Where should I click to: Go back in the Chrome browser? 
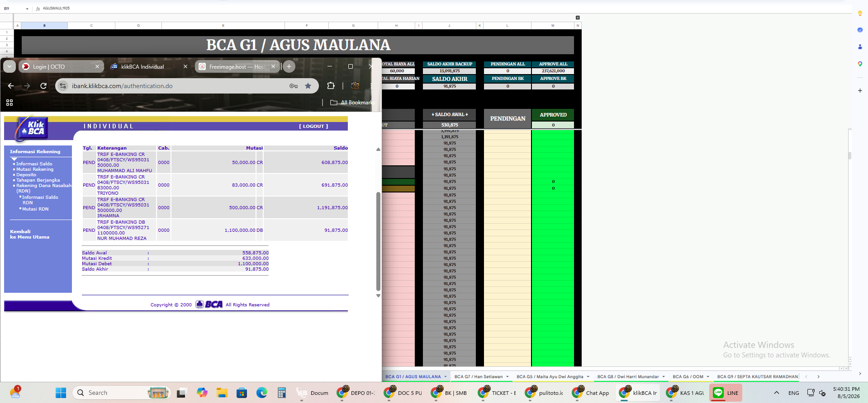pyautogui.click(x=11, y=86)
